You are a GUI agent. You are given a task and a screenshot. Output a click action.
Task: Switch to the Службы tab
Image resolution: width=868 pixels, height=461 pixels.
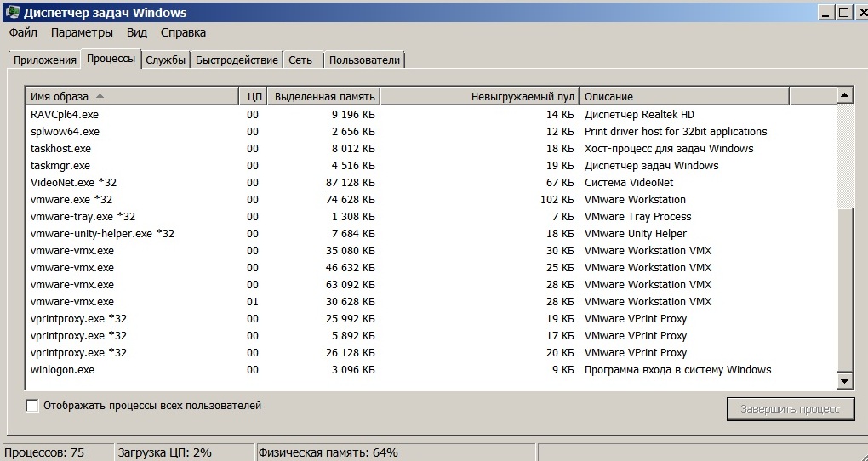(165, 60)
